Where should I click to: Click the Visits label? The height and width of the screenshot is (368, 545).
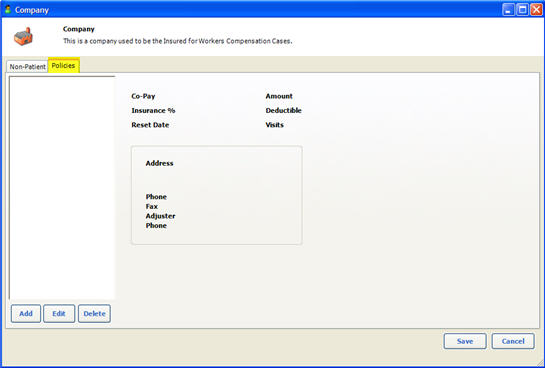click(x=275, y=125)
